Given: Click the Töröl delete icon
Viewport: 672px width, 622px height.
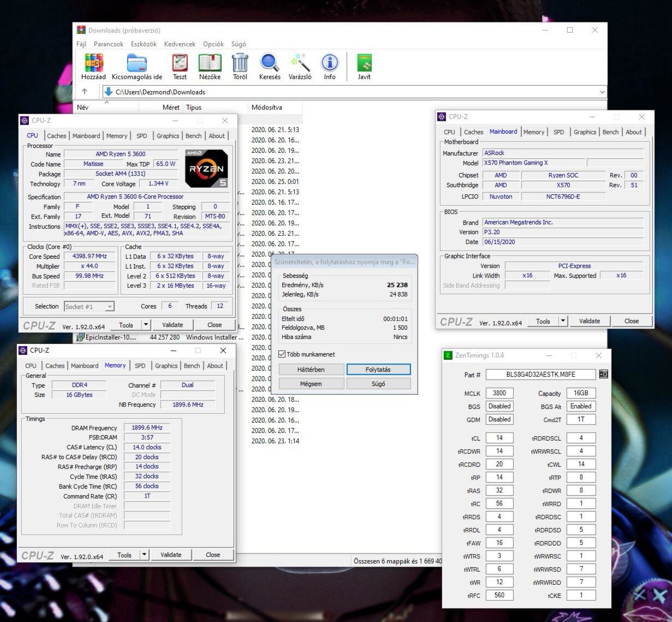Looking at the screenshot, I should pos(240,63).
